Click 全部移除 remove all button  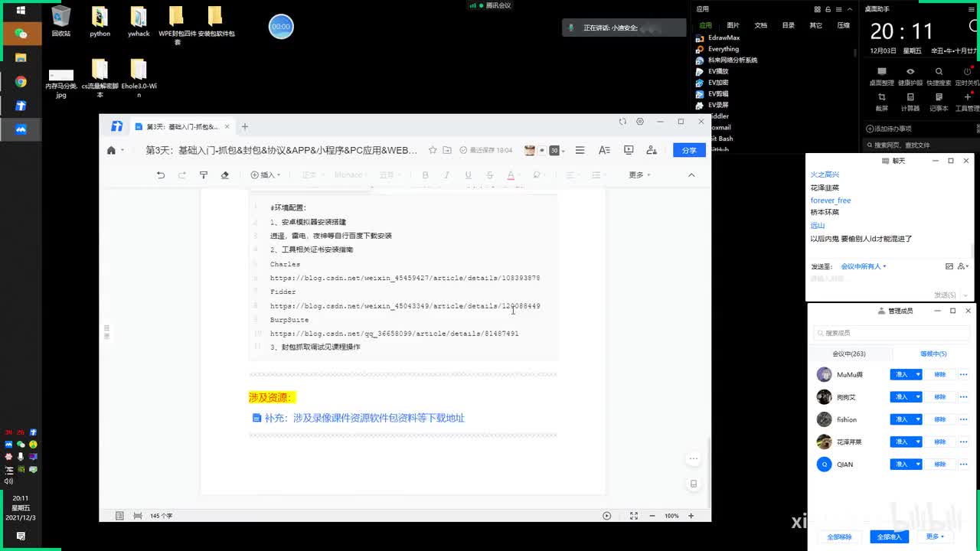pos(839,536)
